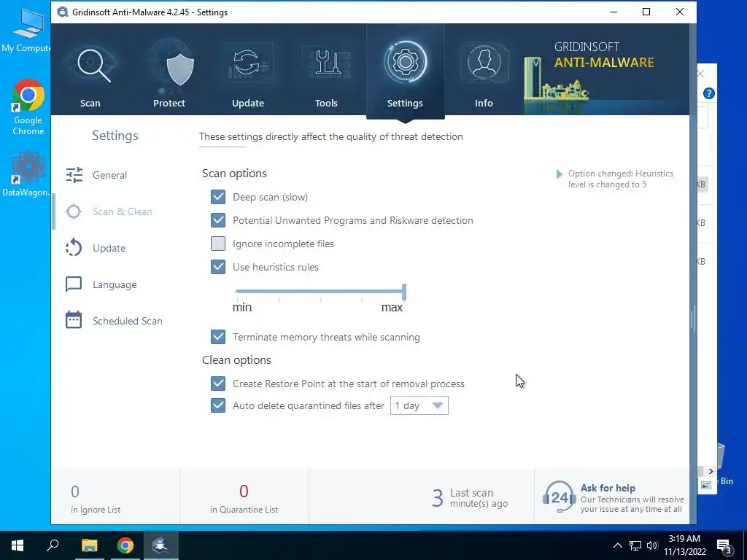The height and width of the screenshot is (560, 747).
Task: Select the Settings gear icon
Action: (405, 62)
